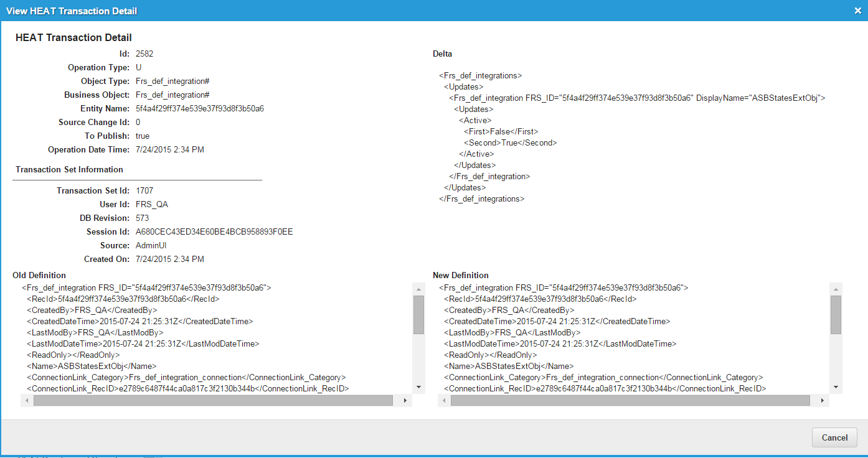
Task: Click the Name line in Old Definition
Action: click(91, 367)
